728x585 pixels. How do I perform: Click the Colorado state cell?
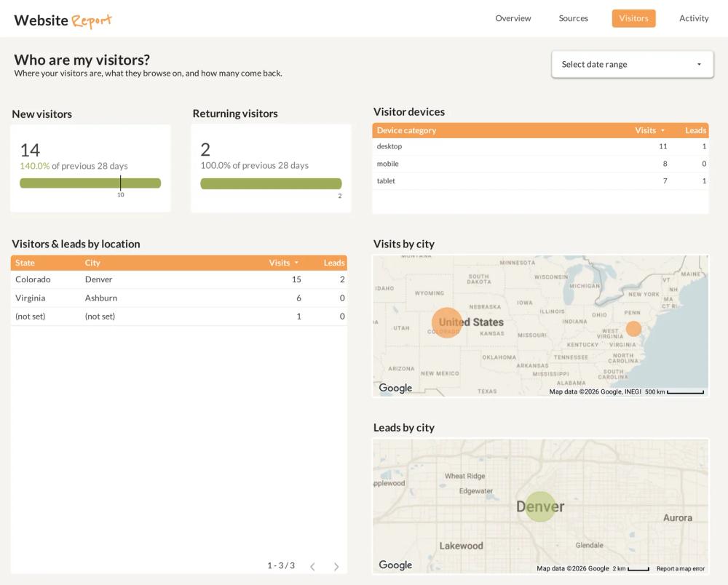(33, 279)
